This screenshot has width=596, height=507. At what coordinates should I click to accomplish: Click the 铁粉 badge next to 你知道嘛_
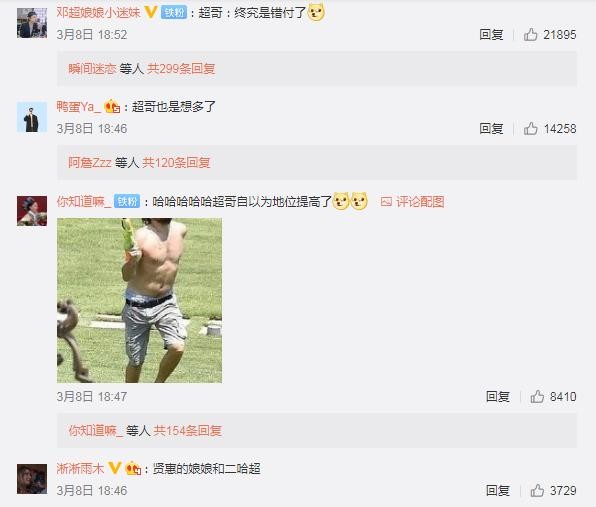(127, 201)
